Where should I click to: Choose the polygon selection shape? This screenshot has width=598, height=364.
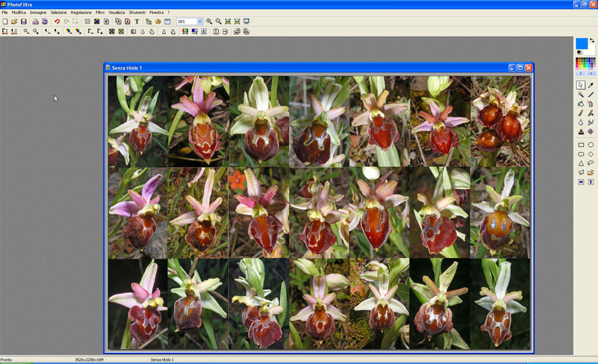click(580, 173)
